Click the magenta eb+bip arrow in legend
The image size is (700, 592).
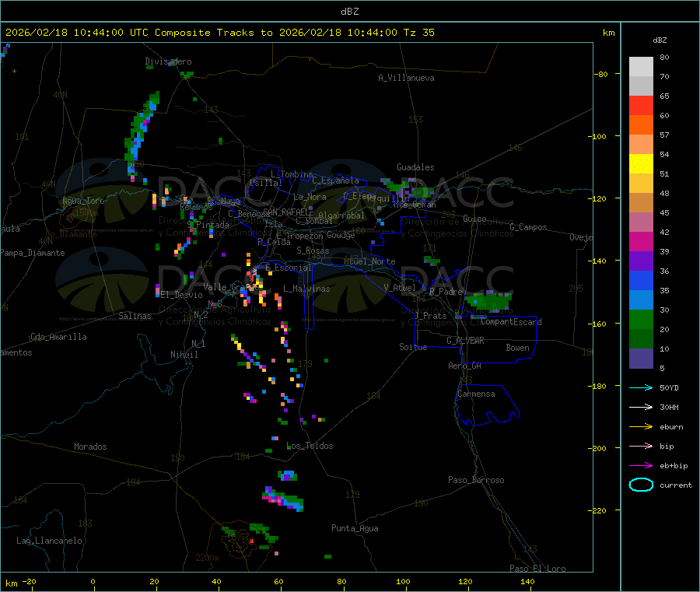[641, 466]
